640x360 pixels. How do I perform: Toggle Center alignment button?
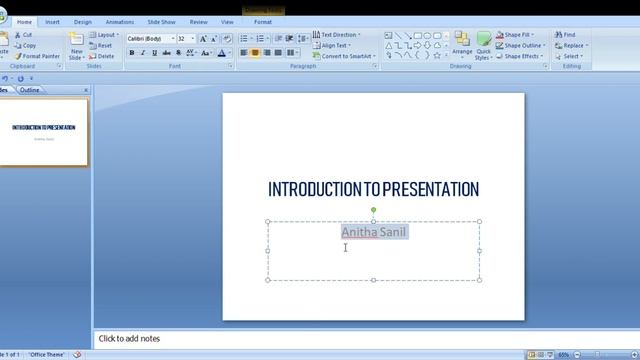tap(255, 53)
